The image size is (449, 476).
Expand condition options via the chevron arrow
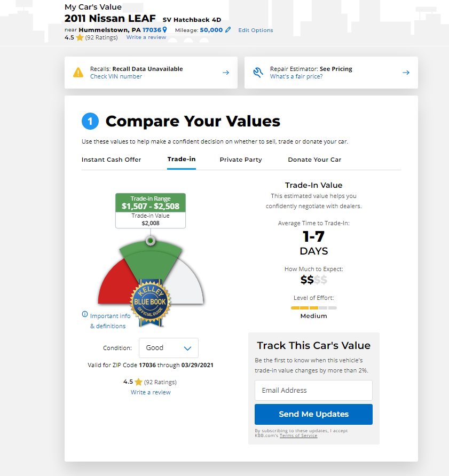pos(187,348)
